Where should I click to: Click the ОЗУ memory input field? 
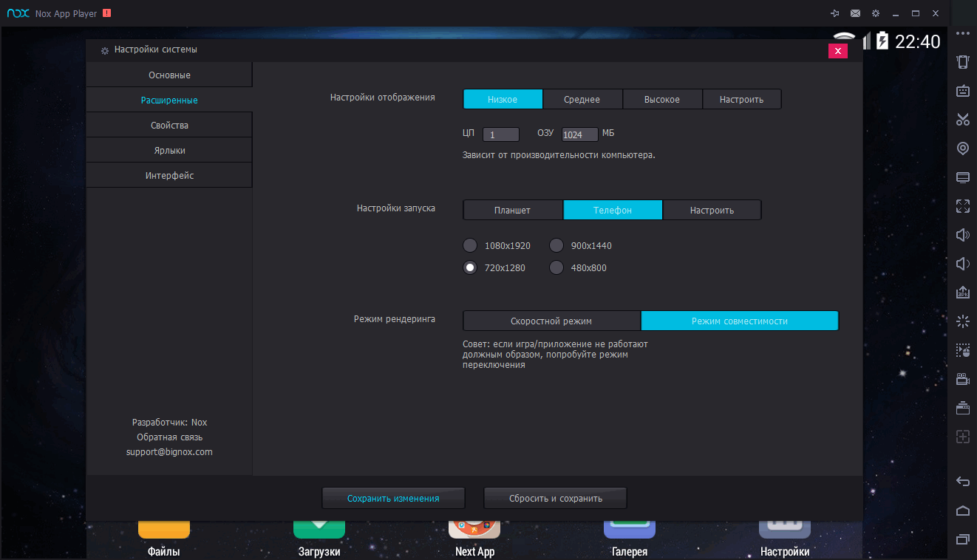tap(580, 134)
